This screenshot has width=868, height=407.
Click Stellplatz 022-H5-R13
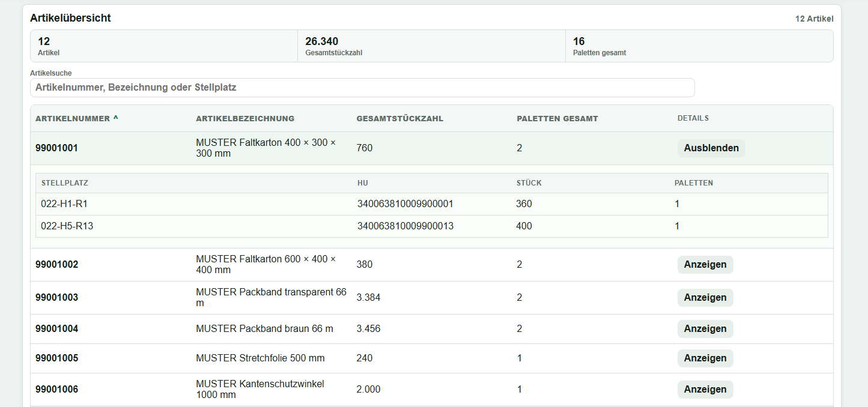(67, 226)
